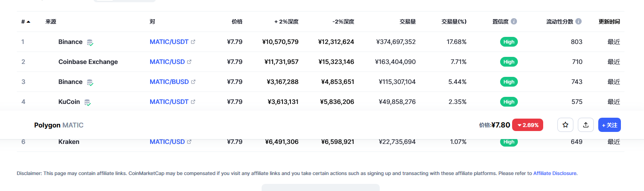Click external link icon beside MATIC/BUSD
Image resolution: width=644 pixels, height=191 pixels.
pos(193,82)
